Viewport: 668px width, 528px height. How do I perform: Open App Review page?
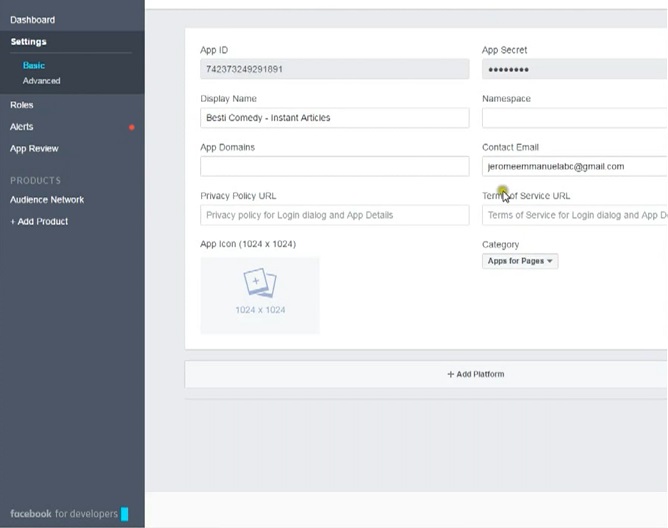pyautogui.click(x=34, y=148)
